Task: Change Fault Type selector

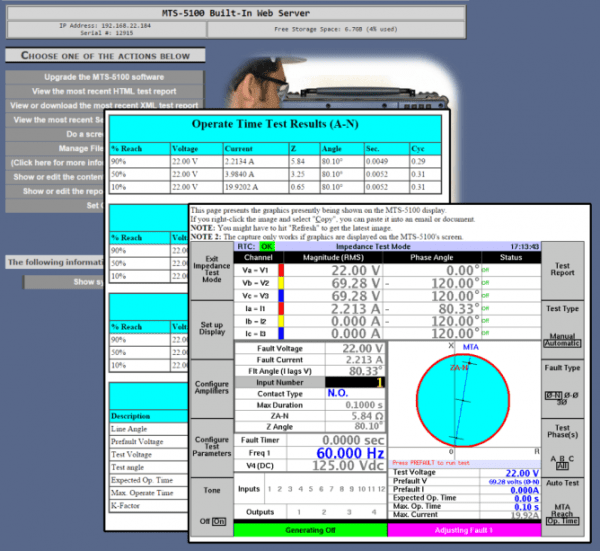Action: point(562,387)
